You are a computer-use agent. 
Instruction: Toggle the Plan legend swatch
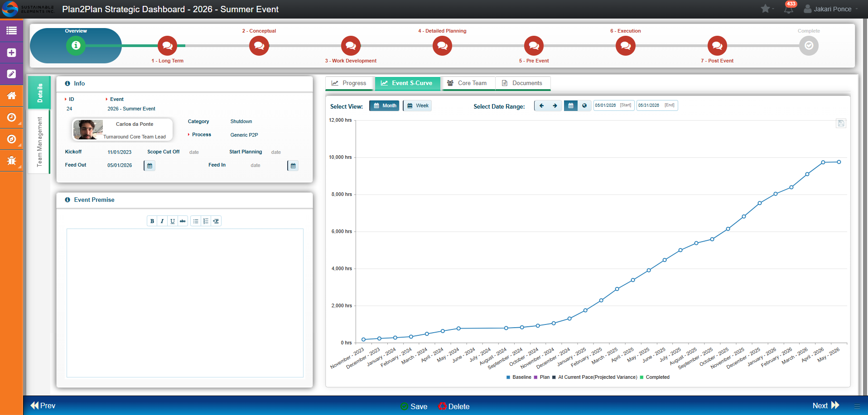click(x=536, y=377)
